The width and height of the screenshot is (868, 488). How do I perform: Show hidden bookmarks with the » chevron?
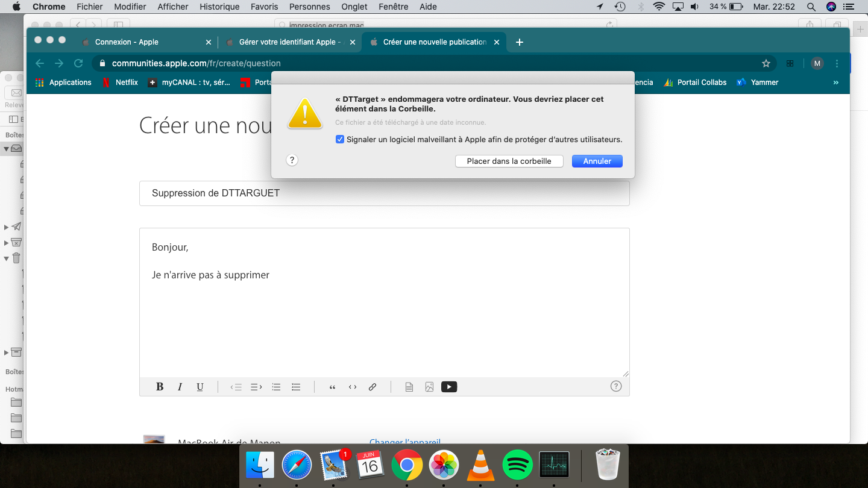coord(836,83)
